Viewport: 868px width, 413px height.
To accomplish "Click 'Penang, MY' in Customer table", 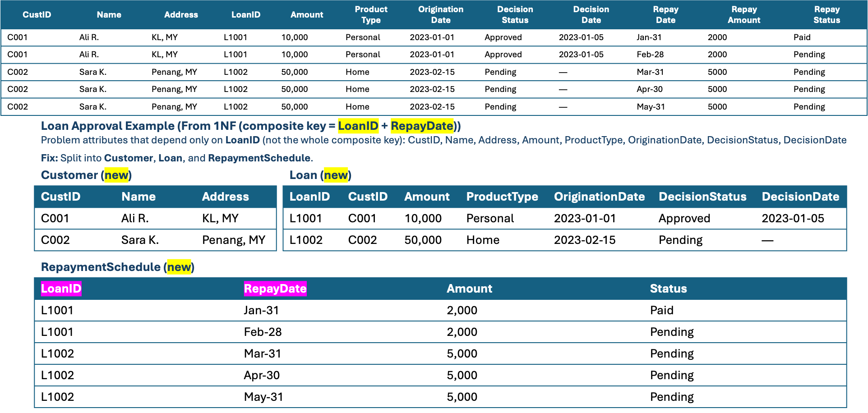I will (x=234, y=240).
